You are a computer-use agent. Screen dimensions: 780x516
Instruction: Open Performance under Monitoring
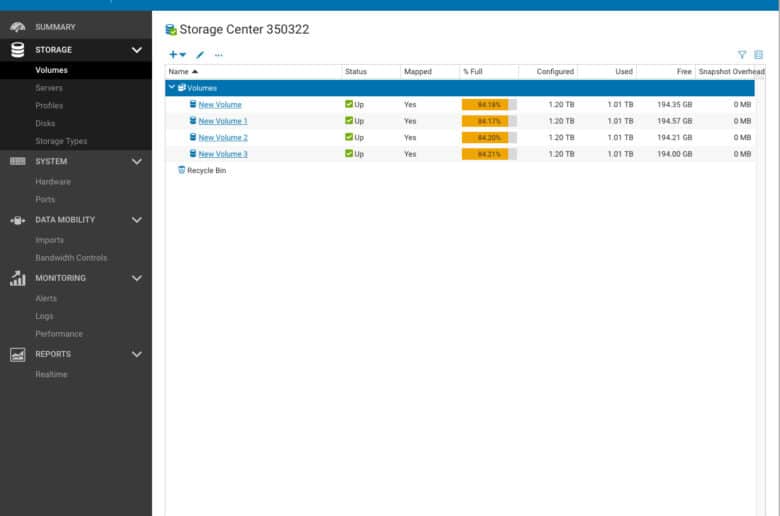[59, 334]
